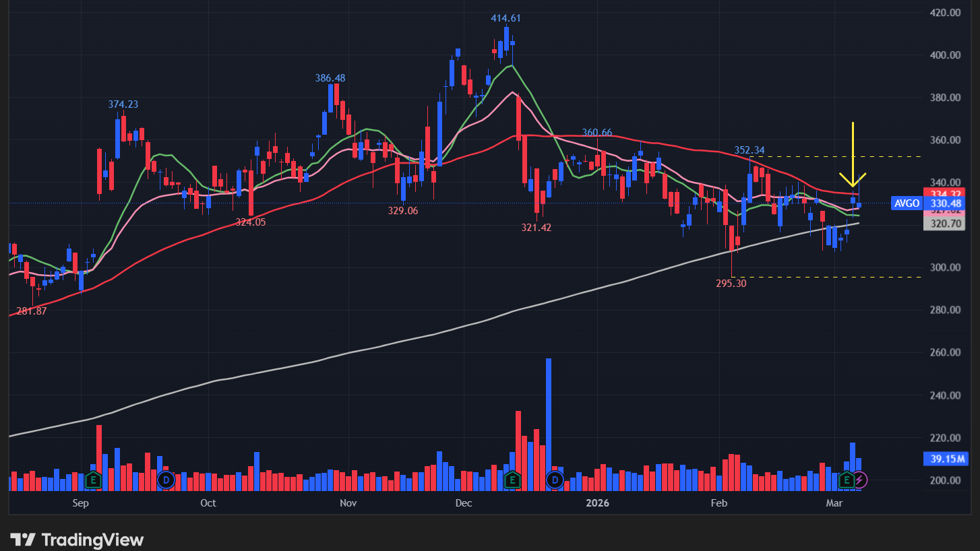Screen dimensions: 980x551
Task: Click the dividend "D" badge near early October
Action: [x=166, y=480]
